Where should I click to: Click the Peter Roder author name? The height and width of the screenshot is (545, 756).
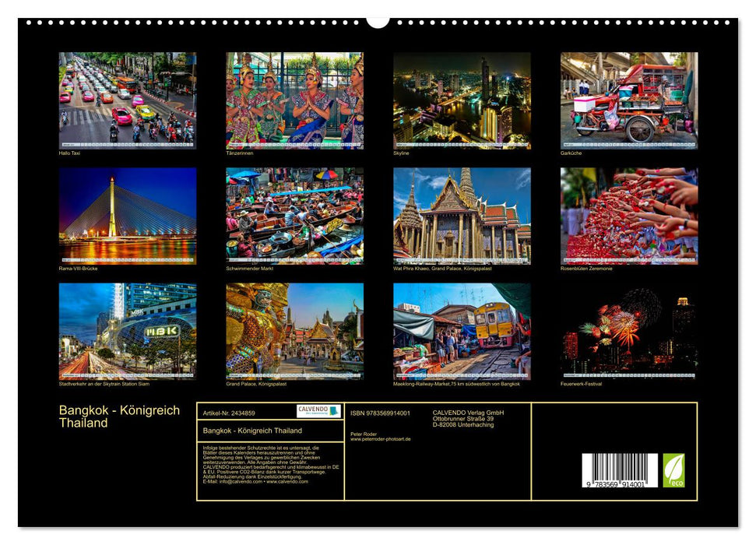click(364, 434)
